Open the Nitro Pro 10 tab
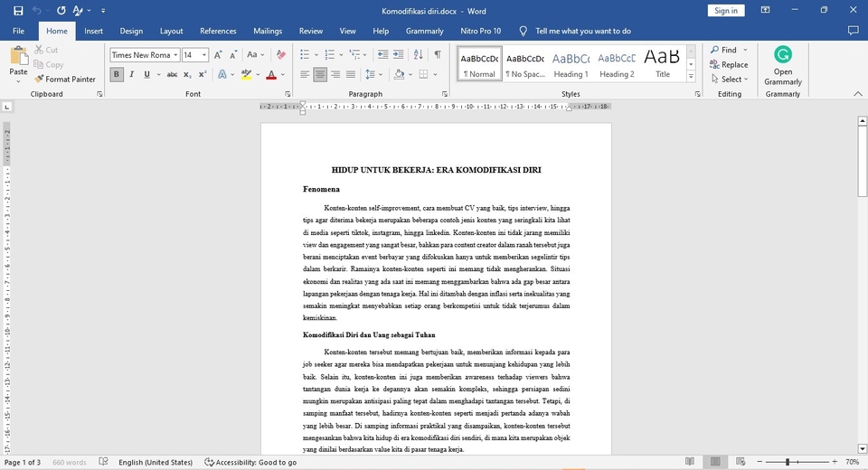 pos(480,31)
